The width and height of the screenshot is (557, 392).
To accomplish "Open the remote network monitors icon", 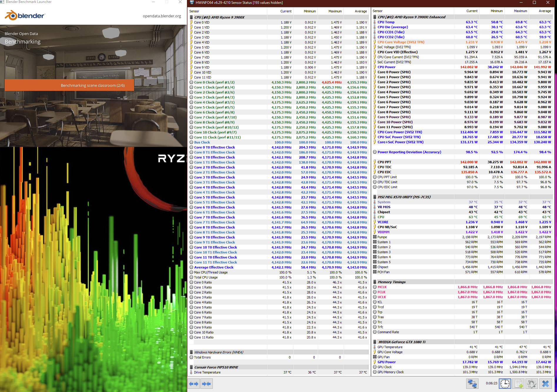I will [x=472, y=384].
